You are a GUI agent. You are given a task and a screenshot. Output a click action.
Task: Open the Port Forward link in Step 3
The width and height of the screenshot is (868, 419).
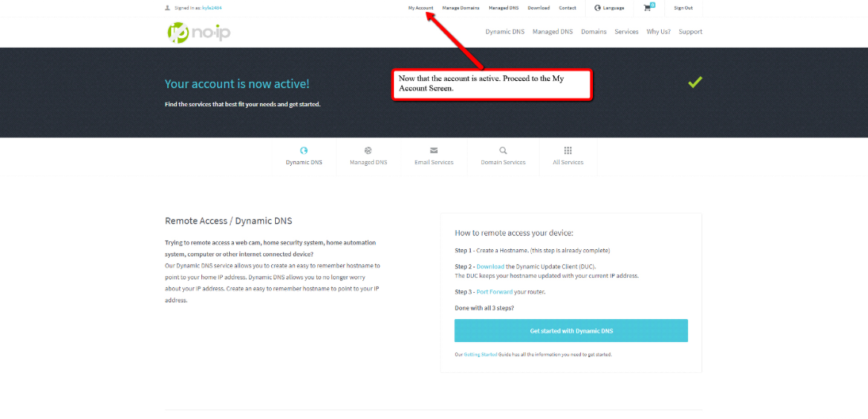pyautogui.click(x=494, y=292)
